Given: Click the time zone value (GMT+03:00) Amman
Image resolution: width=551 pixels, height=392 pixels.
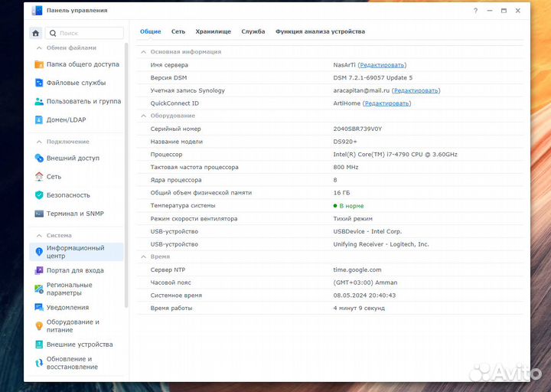Looking at the screenshot, I should 365,283.
